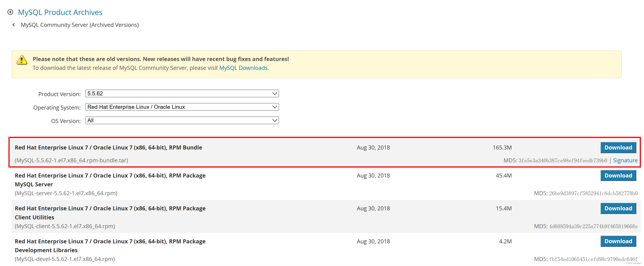
Task: Download the MySQL Server 45.4M package
Action: coord(618,176)
